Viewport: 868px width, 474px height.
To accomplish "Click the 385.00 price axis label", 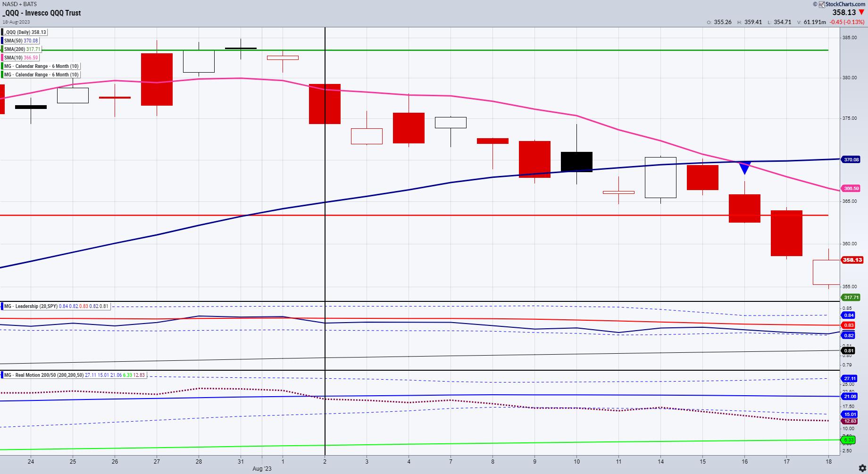I will point(850,37).
